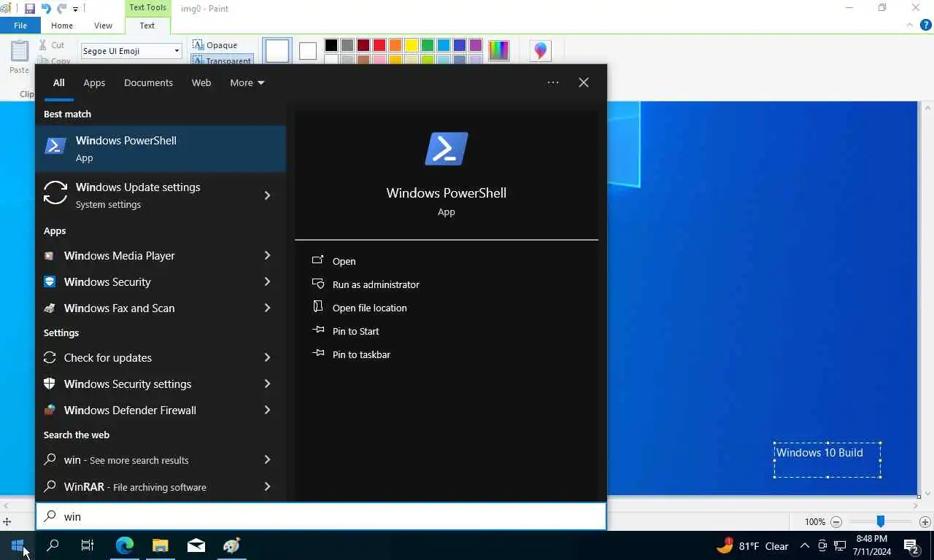Launch Microsoft Edge from the taskbar
This screenshot has height=560, width=934.
click(x=125, y=545)
